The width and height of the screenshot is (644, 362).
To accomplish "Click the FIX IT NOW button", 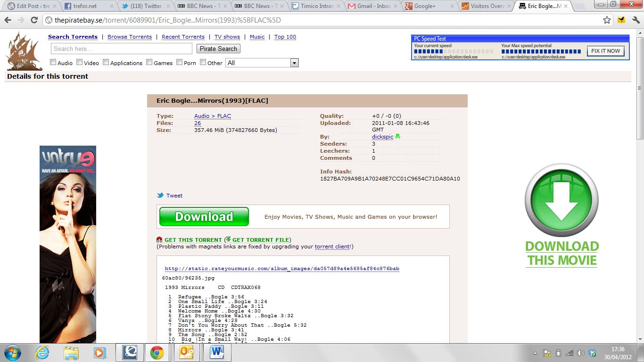I will click(x=606, y=51).
